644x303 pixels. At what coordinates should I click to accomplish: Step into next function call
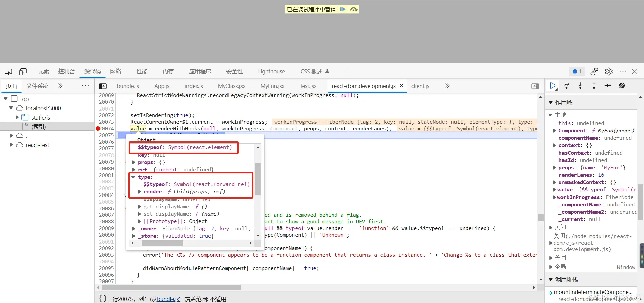(x=580, y=86)
